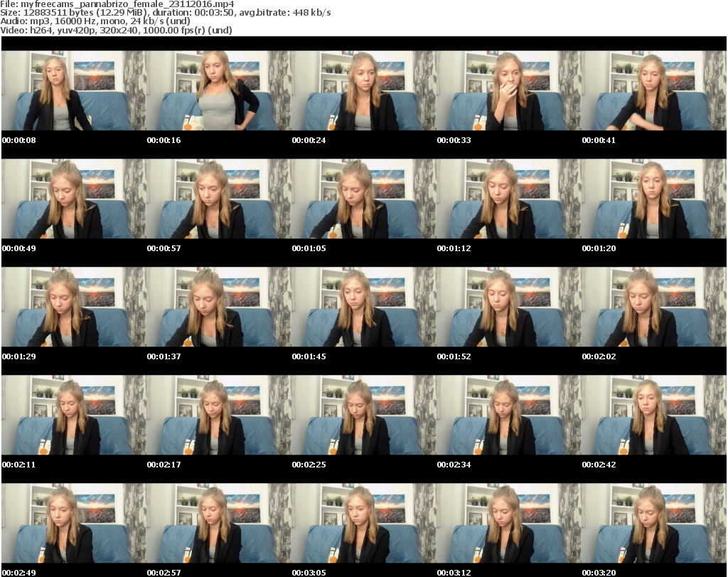Select the thumbnail frame at 00:01:29
The image size is (728, 577).
(74, 307)
